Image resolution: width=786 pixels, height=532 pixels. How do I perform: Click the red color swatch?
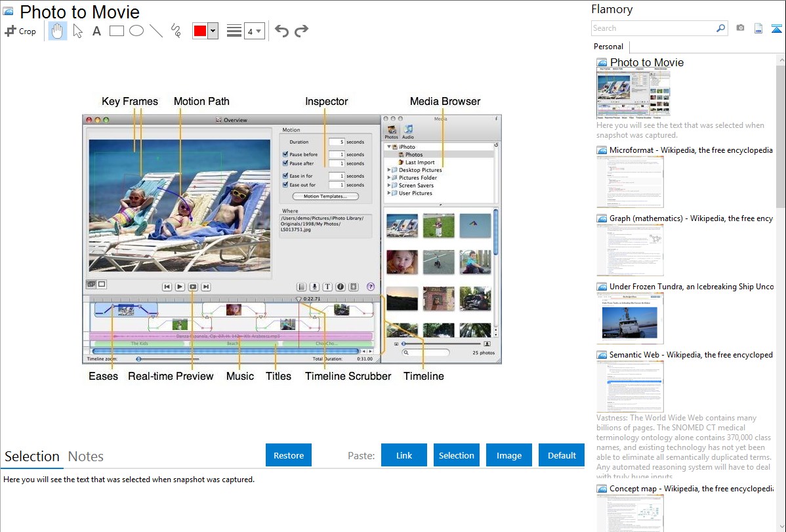point(200,31)
